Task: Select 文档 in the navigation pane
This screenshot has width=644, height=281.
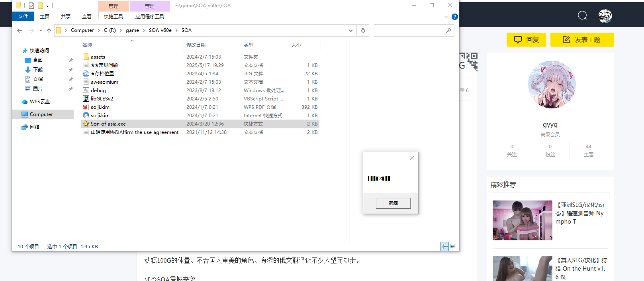Action: [38, 79]
